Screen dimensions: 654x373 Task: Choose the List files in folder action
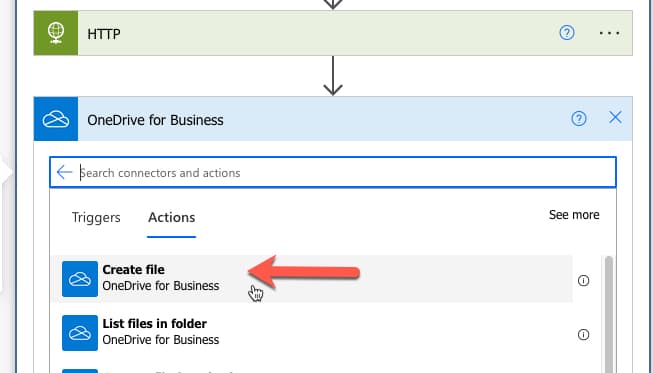(312, 333)
